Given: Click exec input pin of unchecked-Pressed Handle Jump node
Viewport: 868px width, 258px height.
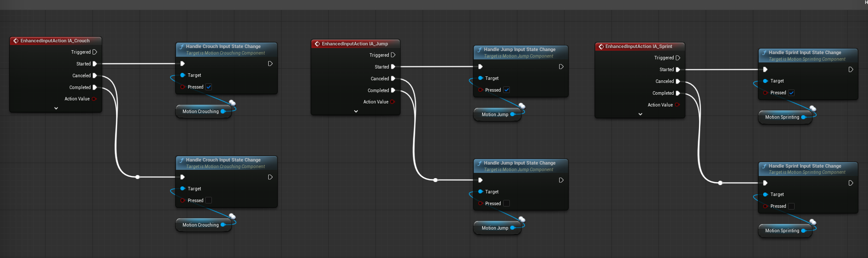Looking at the screenshot, I should 481,180.
